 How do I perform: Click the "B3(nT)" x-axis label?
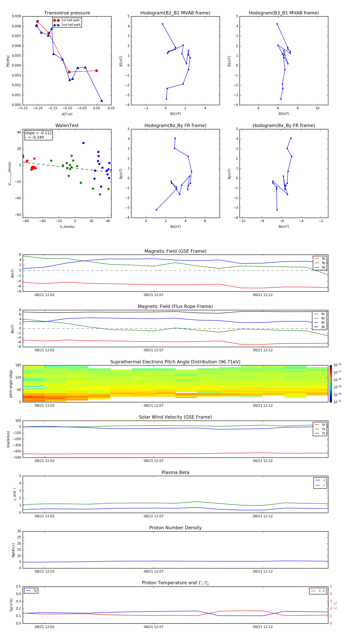coord(284,114)
